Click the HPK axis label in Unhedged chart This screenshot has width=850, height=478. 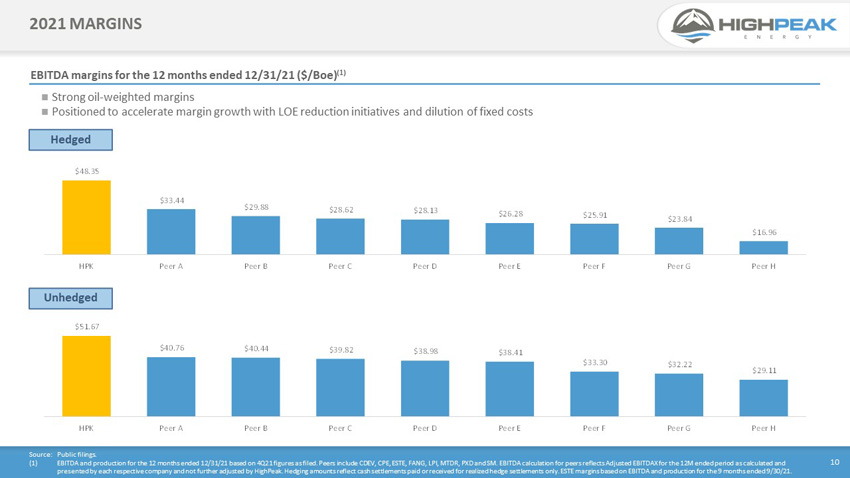[86, 428]
